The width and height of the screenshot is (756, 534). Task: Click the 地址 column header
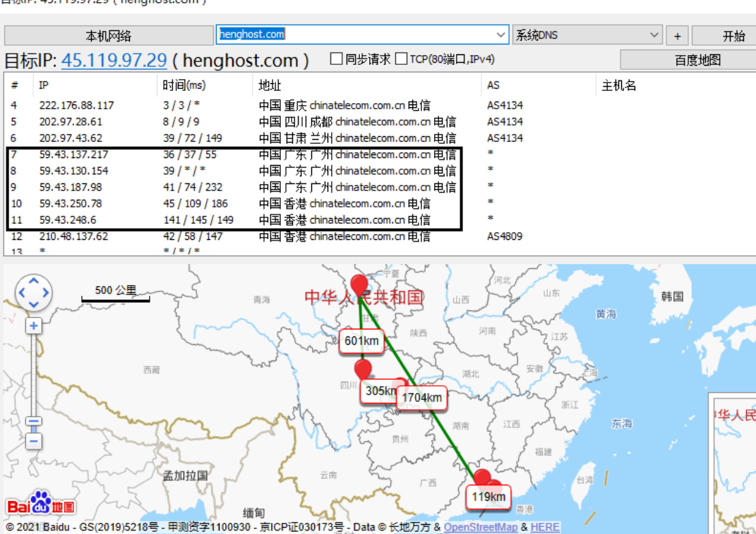click(x=270, y=85)
